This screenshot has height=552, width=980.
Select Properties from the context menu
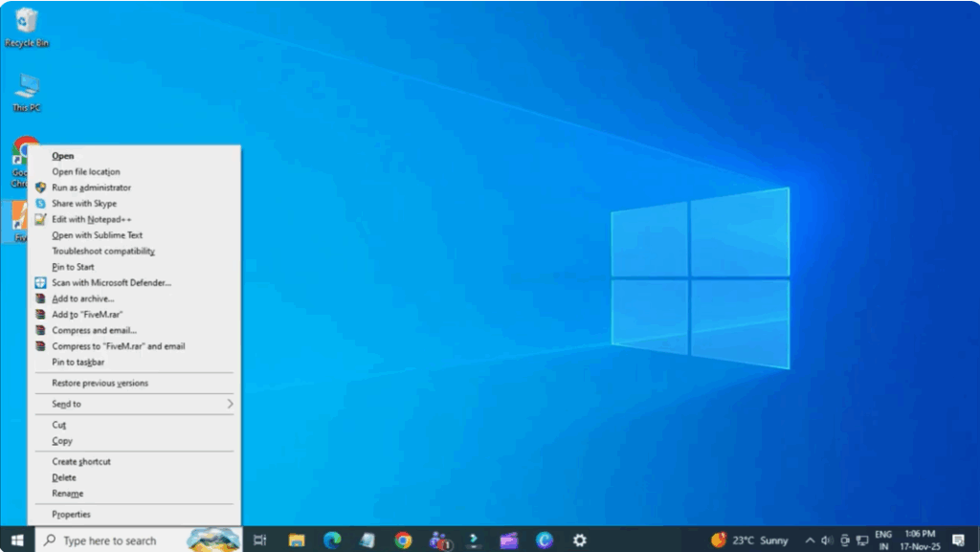click(x=71, y=514)
